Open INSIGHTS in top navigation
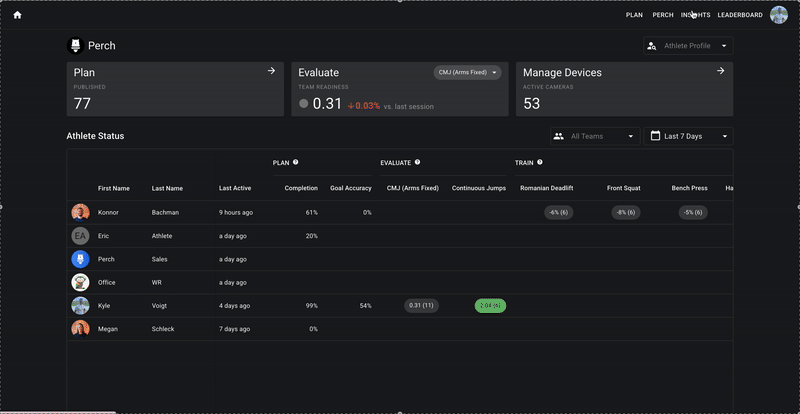The image size is (800, 414). 695,15
